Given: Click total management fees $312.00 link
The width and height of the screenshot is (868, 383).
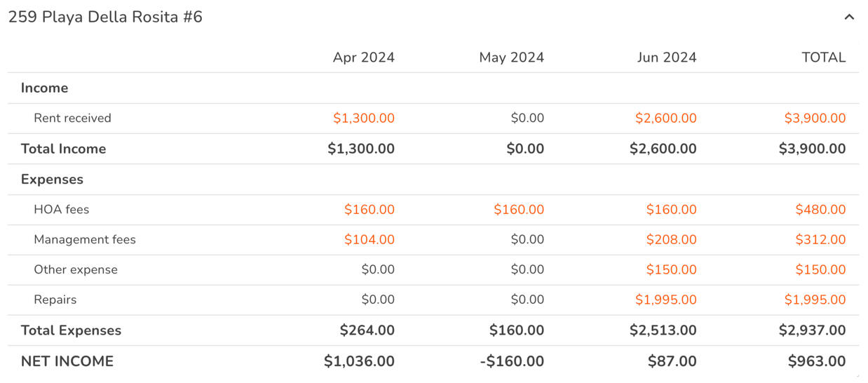Looking at the screenshot, I should click(820, 240).
